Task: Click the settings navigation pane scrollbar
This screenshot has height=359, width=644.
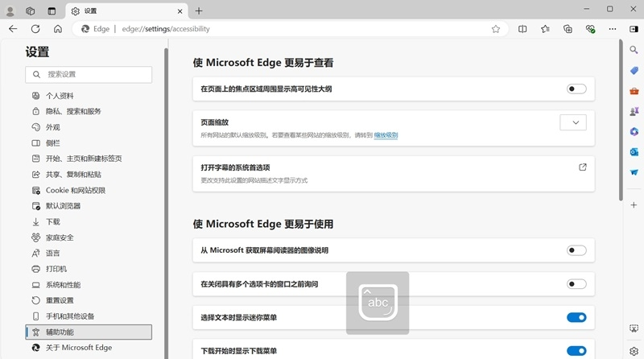Action: coord(166,204)
